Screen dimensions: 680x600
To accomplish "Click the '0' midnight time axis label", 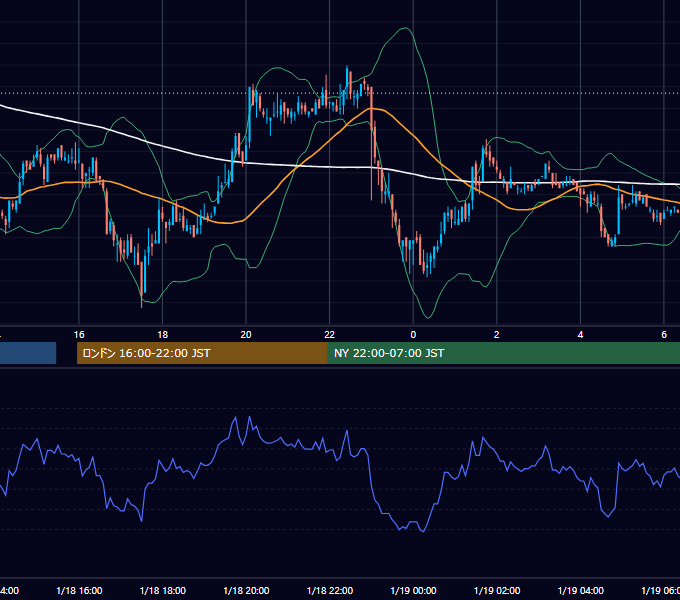I will click(413, 335).
